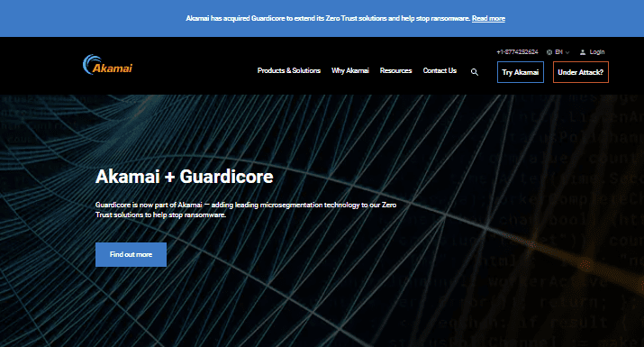Viewport: 644px width, 347px height.
Task: Follow the Read more banner link
Action: click(488, 19)
